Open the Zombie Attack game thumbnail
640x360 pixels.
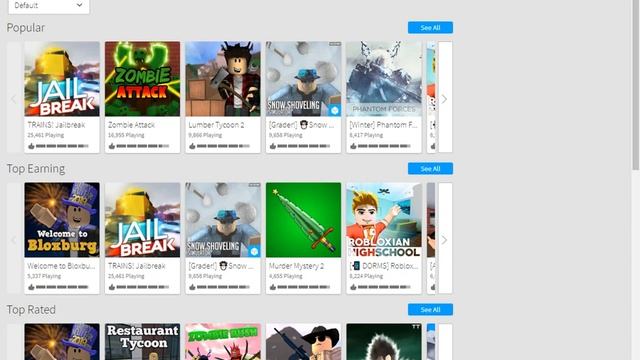tap(142, 79)
